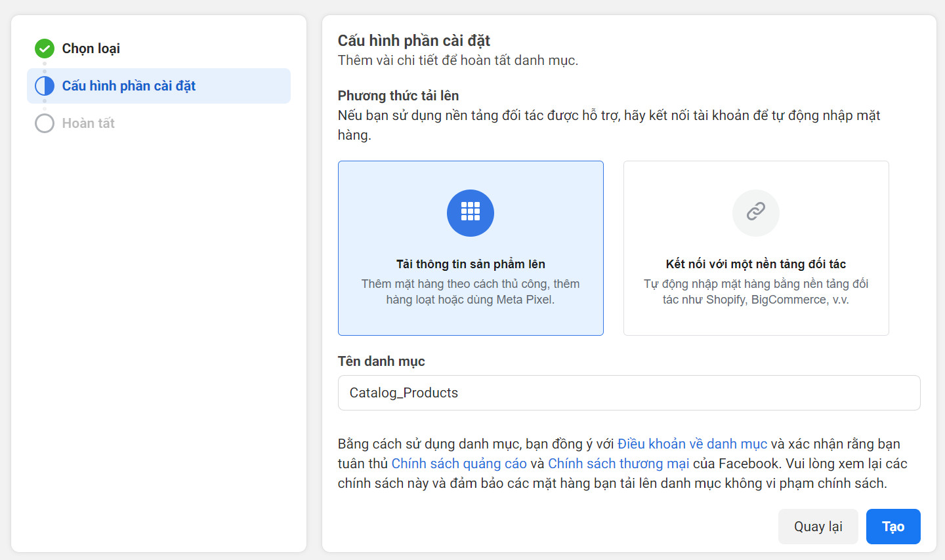This screenshot has height=560, width=945.
Task: Click the Tên danh mục text field
Action: tap(629, 393)
